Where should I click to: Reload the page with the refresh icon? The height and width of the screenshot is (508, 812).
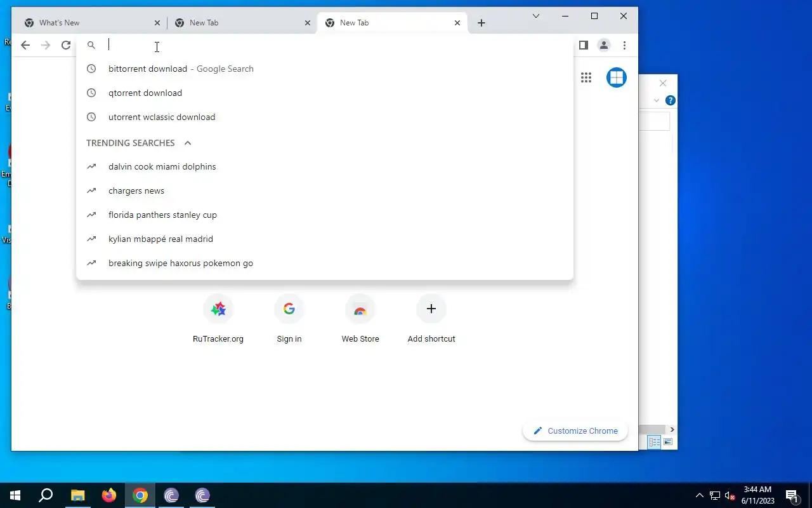pos(66,45)
